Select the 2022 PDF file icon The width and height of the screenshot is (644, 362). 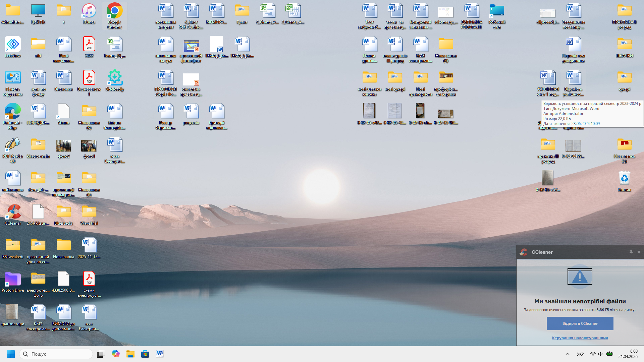point(89,47)
